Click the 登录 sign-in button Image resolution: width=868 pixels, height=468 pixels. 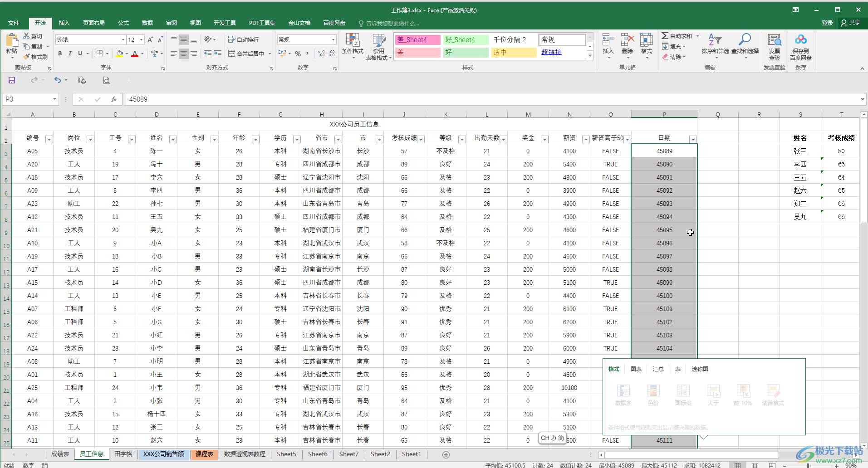[x=827, y=23]
